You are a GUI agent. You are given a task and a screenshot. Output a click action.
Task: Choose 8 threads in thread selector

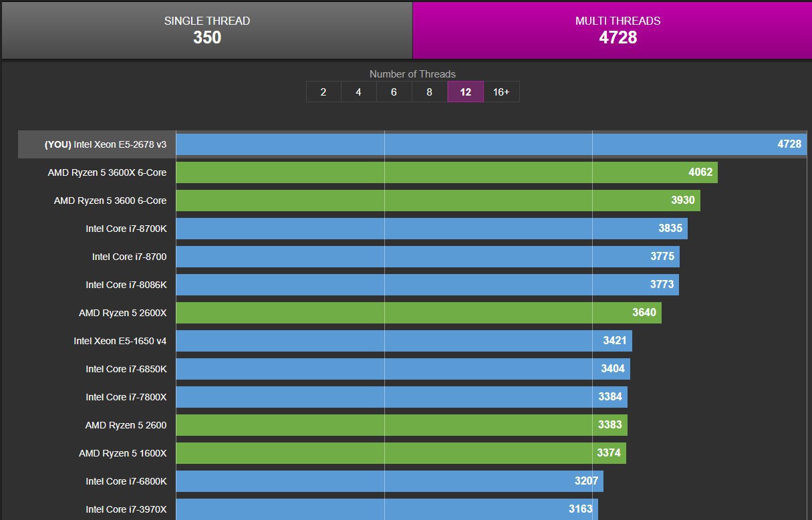click(430, 92)
